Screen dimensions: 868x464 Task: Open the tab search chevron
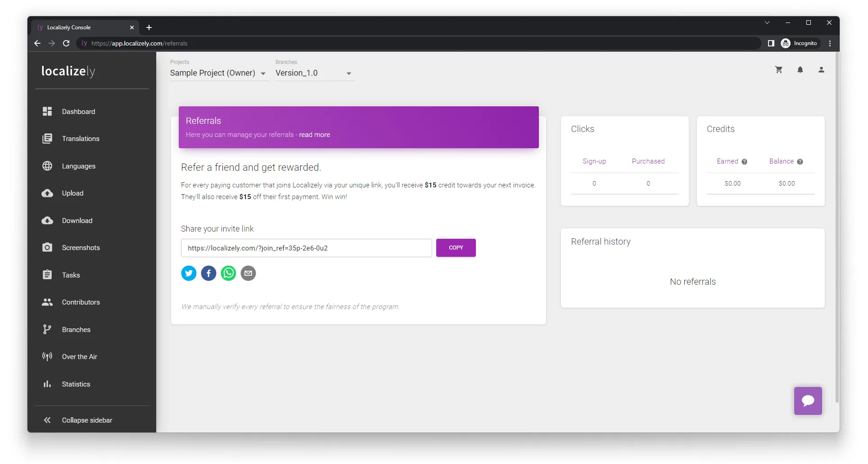(767, 23)
